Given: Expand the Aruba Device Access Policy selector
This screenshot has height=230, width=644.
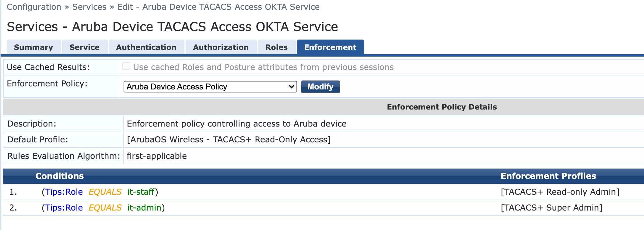Looking at the screenshot, I should [290, 86].
